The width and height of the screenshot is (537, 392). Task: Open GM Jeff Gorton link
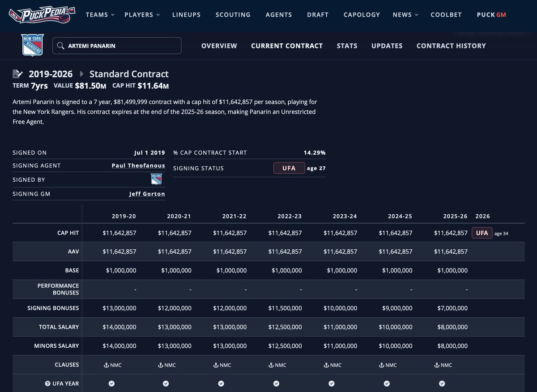coord(147,194)
